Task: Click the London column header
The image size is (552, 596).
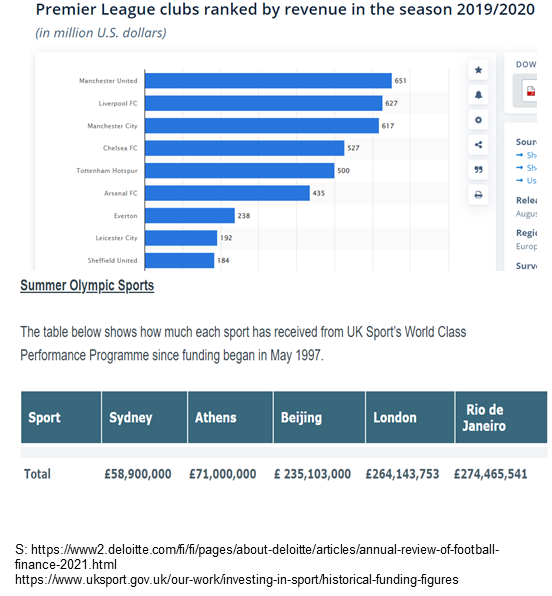Action: [410, 417]
